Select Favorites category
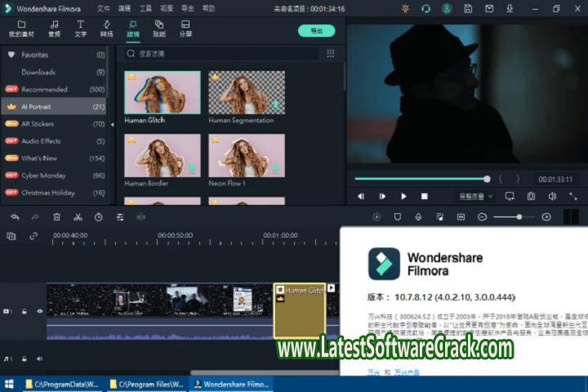Image resolution: width=588 pixels, height=392 pixels. click(55, 55)
